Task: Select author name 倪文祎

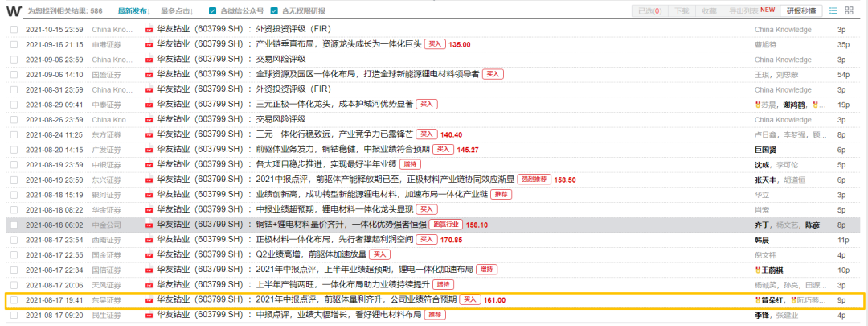Action: (766, 255)
